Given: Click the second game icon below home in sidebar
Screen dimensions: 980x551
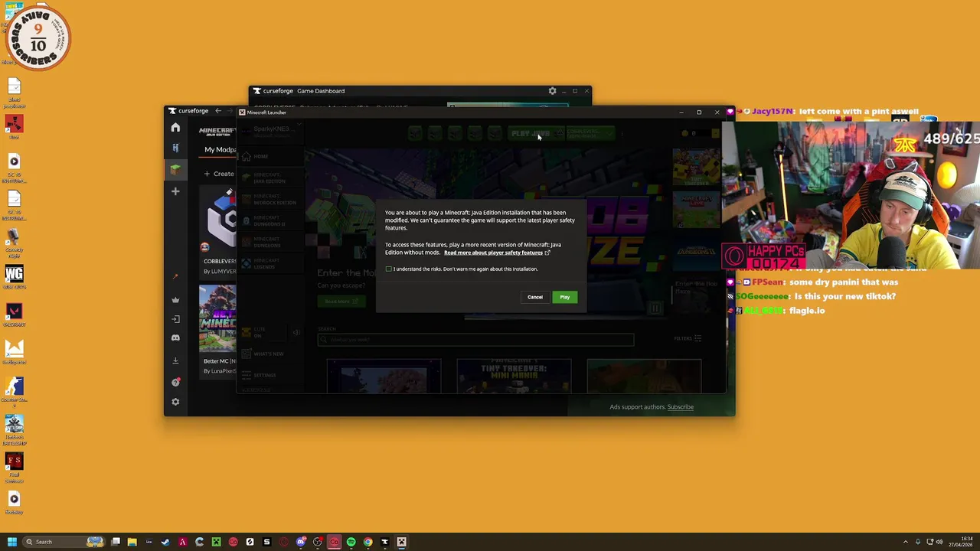Looking at the screenshot, I should (175, 147).
